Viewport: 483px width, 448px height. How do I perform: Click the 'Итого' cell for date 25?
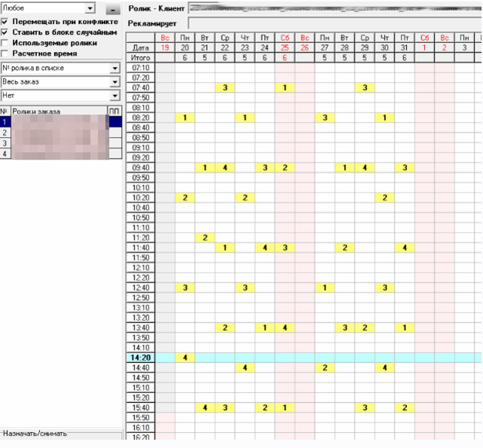284,58
